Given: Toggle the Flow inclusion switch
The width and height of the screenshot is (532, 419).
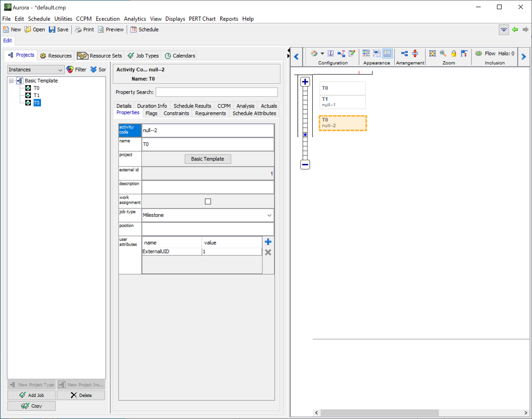Looking at the screenshot, I should coord(479,53).
